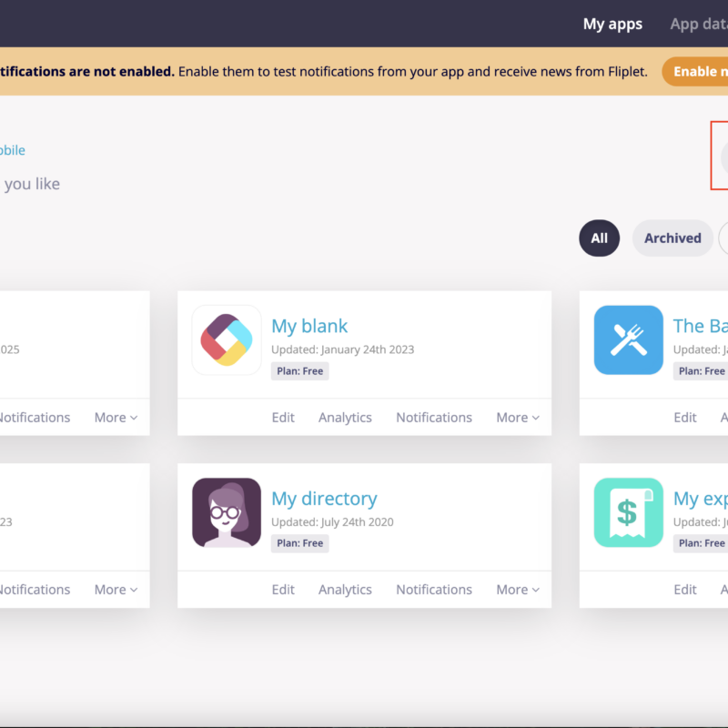The image size is (728, 728).
Task: Click Edit on My blank card
Action: (x=283, y=418)
